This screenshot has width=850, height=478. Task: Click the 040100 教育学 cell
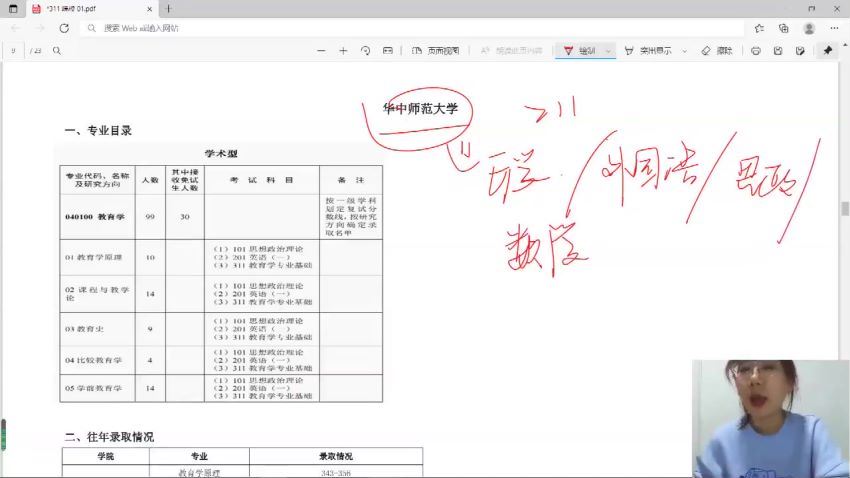[95, 217]
